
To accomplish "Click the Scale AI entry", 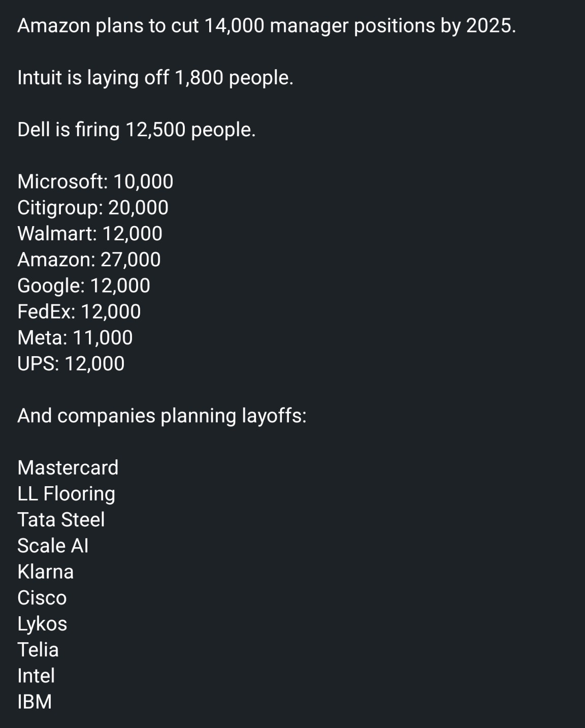I will point(53,546).
